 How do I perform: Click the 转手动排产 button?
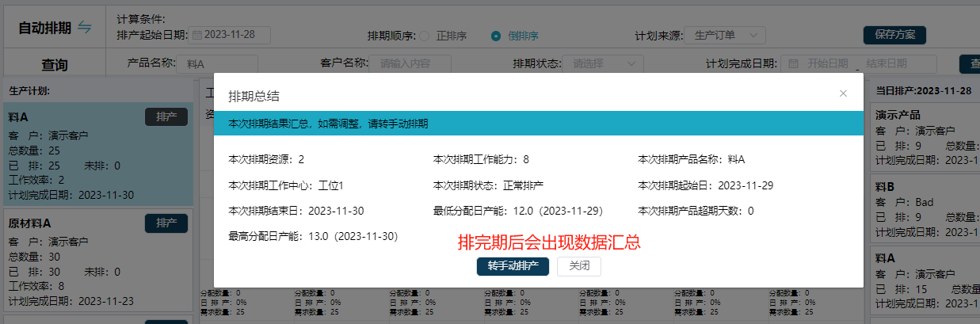click(x=513, y=266)
